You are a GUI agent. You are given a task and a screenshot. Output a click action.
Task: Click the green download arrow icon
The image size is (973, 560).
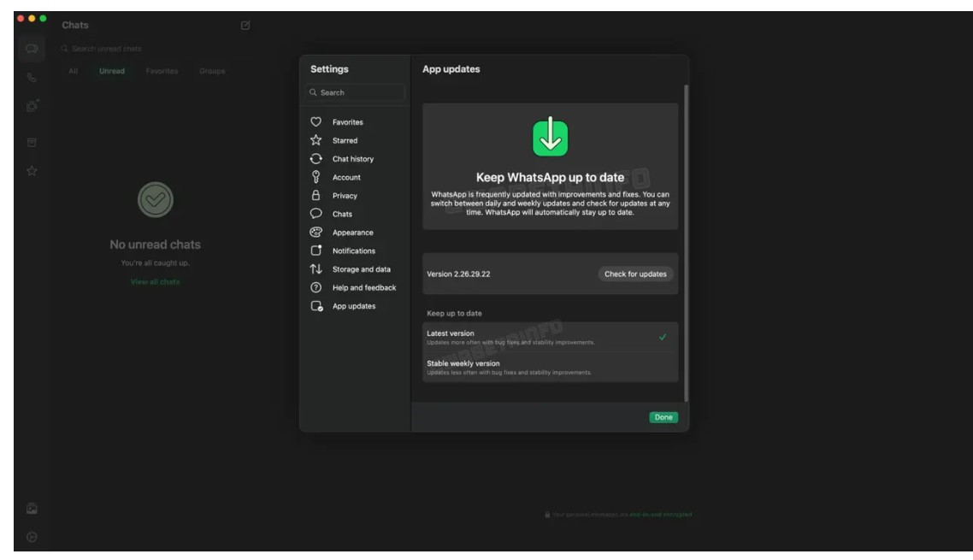[x=550, y=137]
